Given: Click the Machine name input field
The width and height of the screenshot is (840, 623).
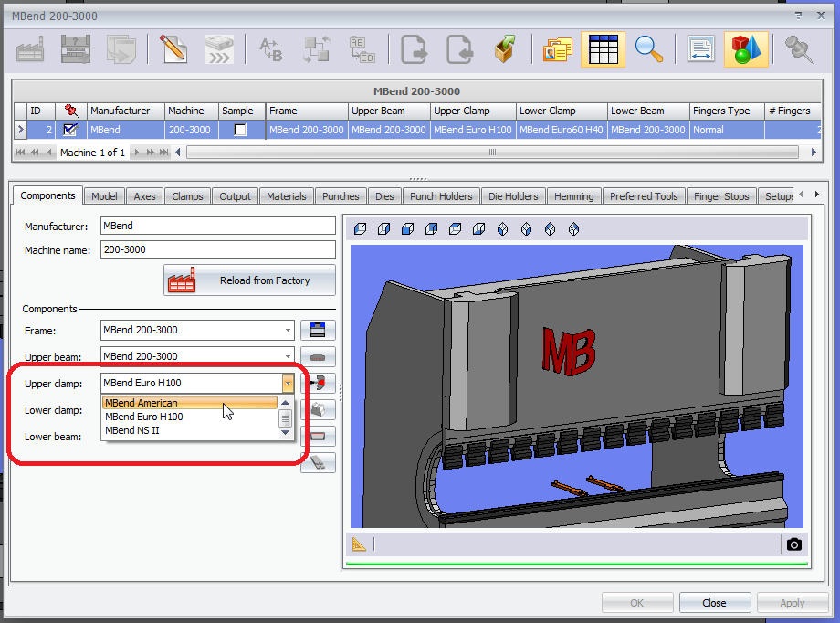Looking at the screenshot, I should 218,250.
